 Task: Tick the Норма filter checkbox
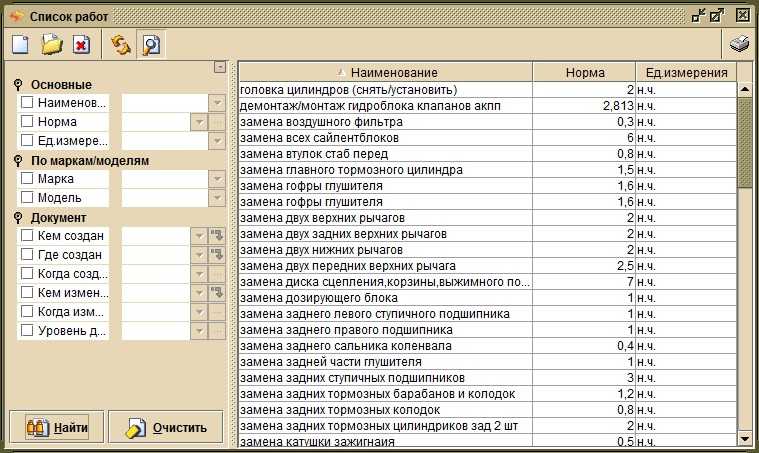[x=27, y=122]
